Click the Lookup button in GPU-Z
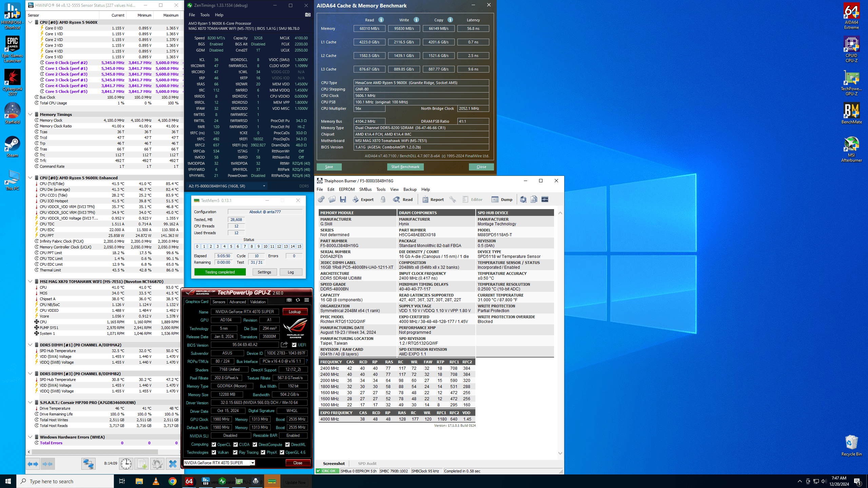 click(294, 312)
